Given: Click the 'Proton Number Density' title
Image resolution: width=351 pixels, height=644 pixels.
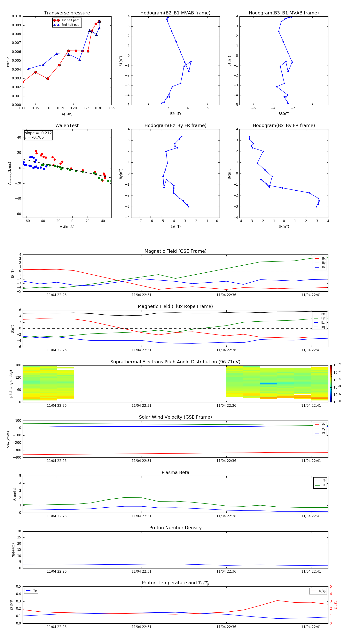Looking at the screenshot, I should [175, 527].
